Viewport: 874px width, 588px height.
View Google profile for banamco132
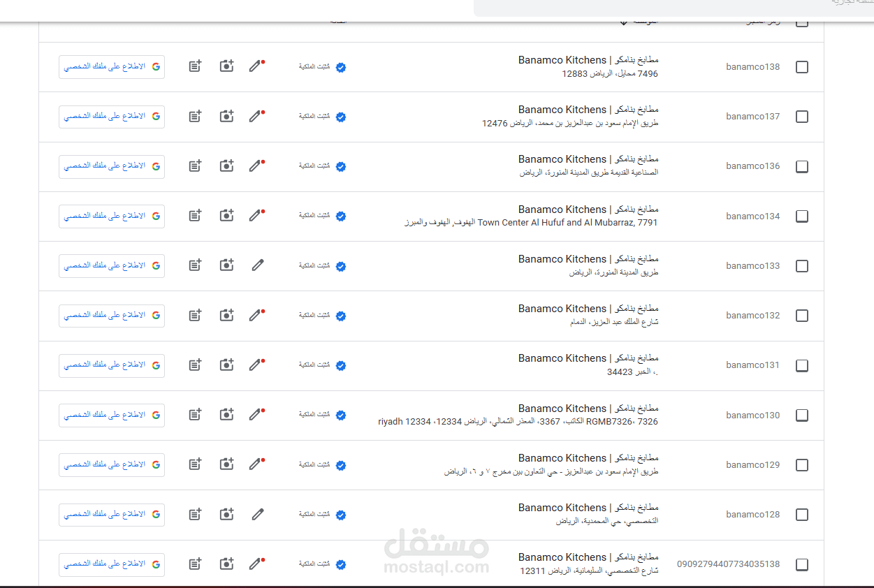[112, 316]
